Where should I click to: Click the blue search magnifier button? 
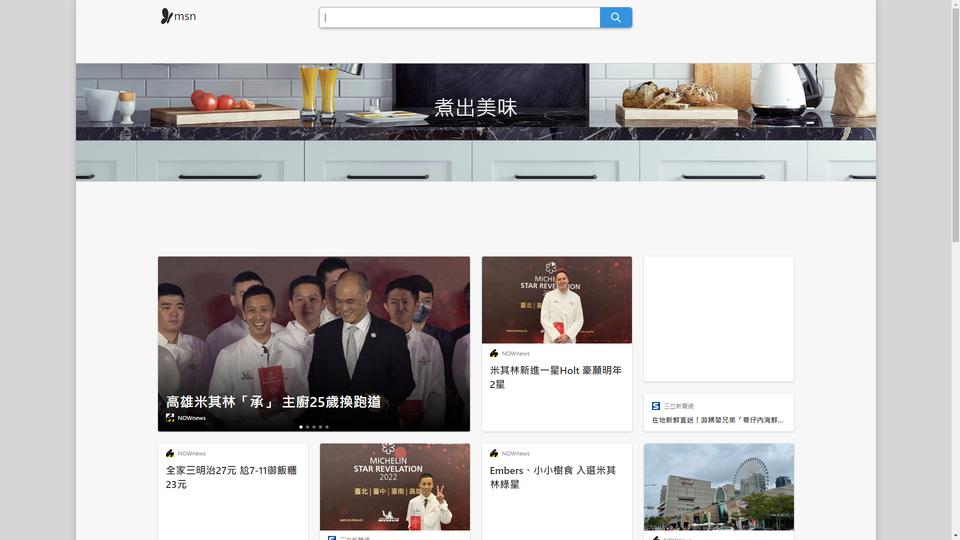(615, 18)
